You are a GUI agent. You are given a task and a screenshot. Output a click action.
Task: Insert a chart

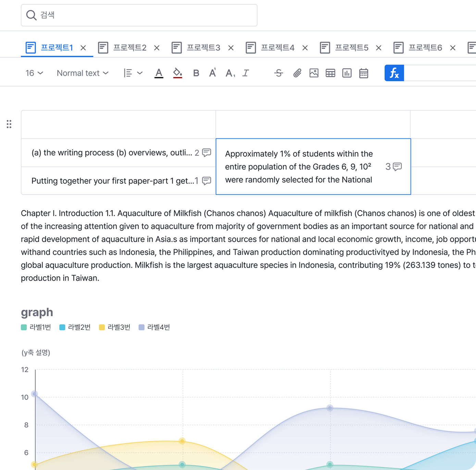[x=347, y=73]
